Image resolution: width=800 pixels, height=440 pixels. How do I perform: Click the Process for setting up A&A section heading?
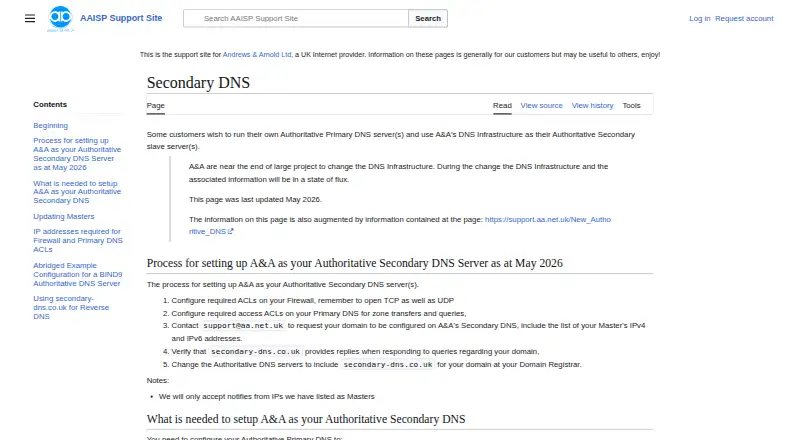coord(355,263)
